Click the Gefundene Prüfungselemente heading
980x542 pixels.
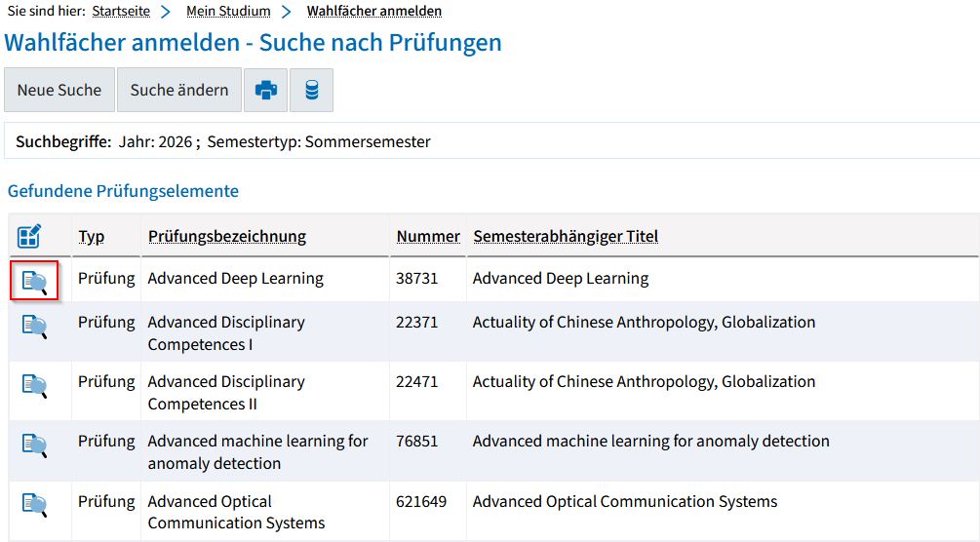pos(123,191)
